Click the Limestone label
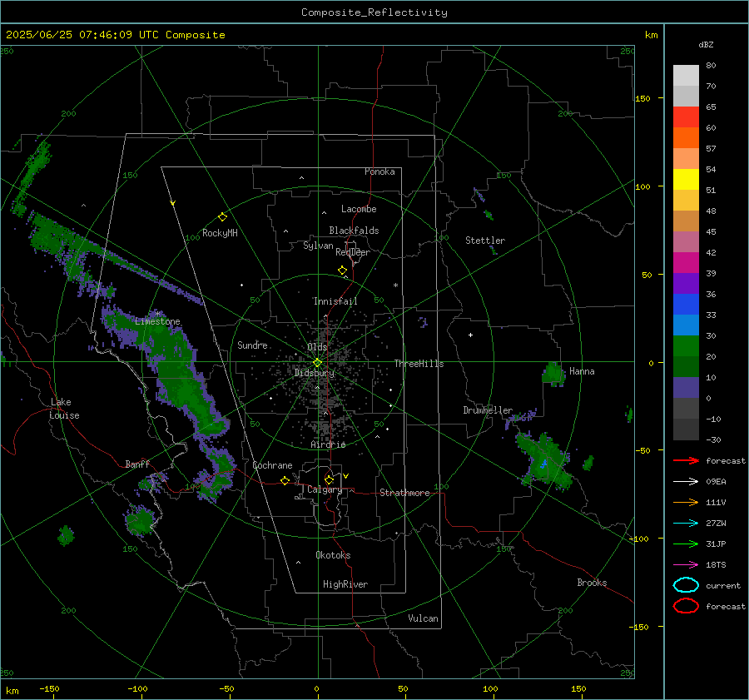The width and height of the screenshot is (749, 700). tap(157, 321)
